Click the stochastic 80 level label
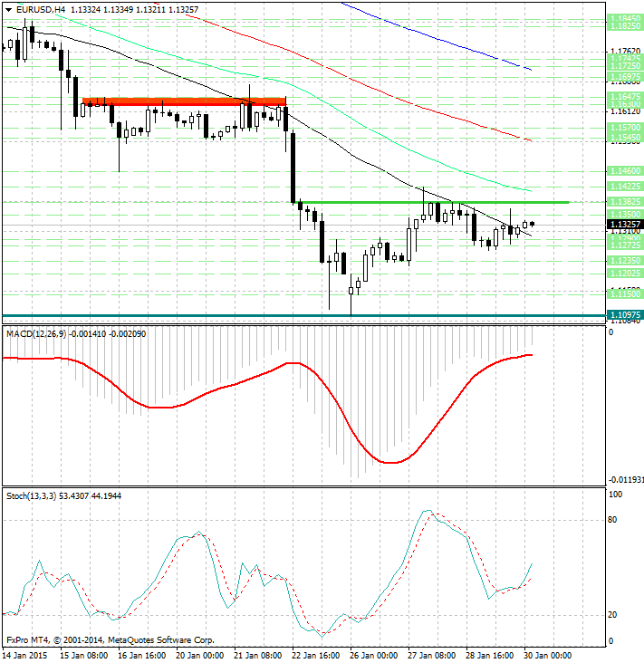The height and width of the screenshot is (663, 644). [612, 520]
